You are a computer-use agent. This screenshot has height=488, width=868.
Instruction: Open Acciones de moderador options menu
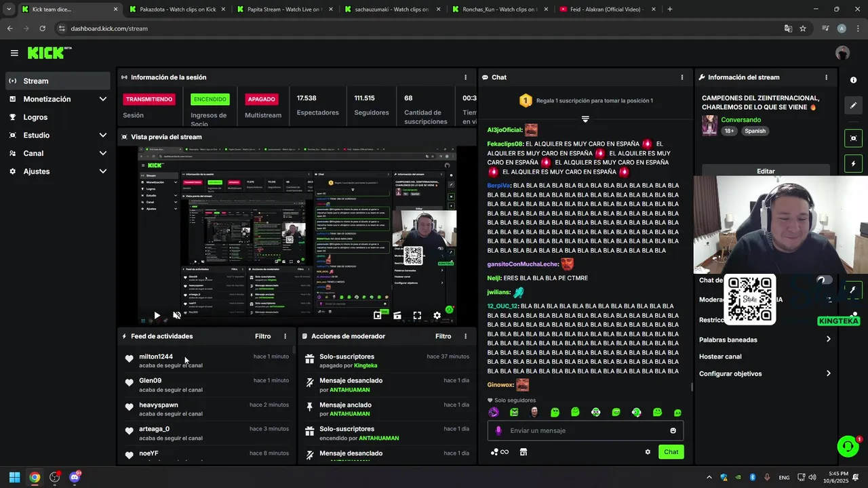pos(465,336)
